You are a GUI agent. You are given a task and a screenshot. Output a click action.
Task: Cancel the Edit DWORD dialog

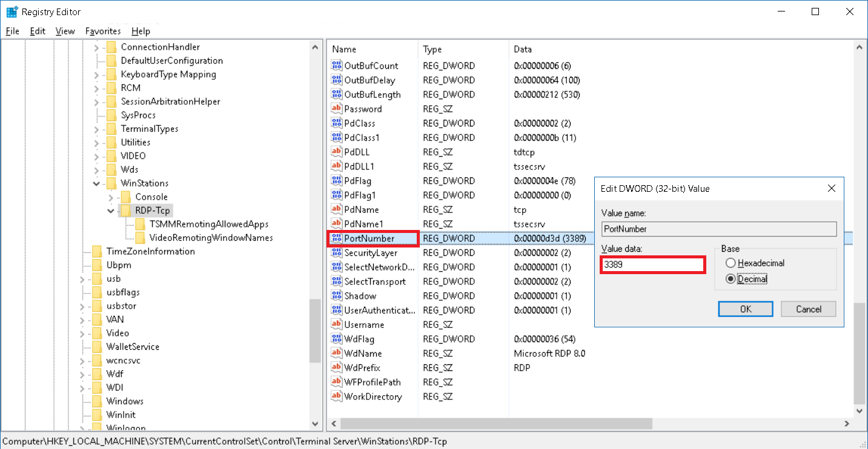click(x=808, y=309)
